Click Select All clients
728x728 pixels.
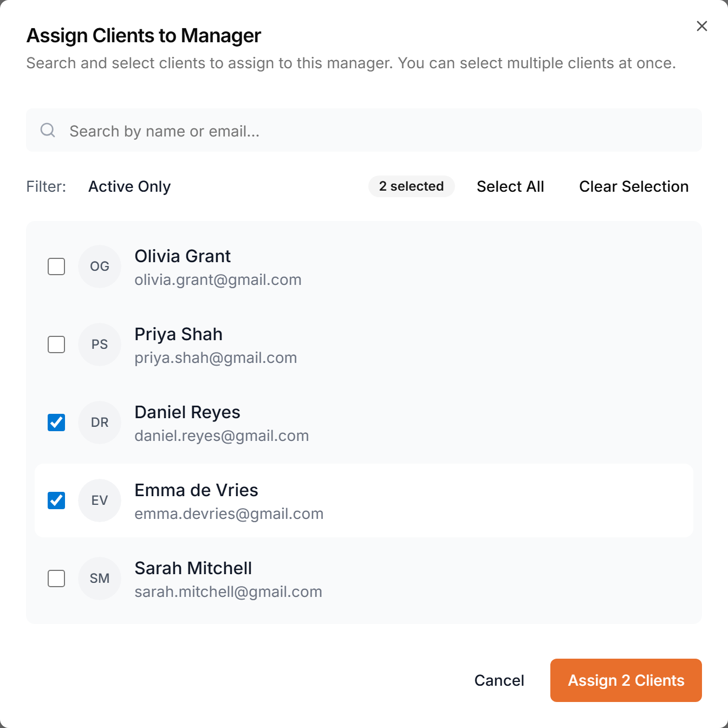(510, 186)
